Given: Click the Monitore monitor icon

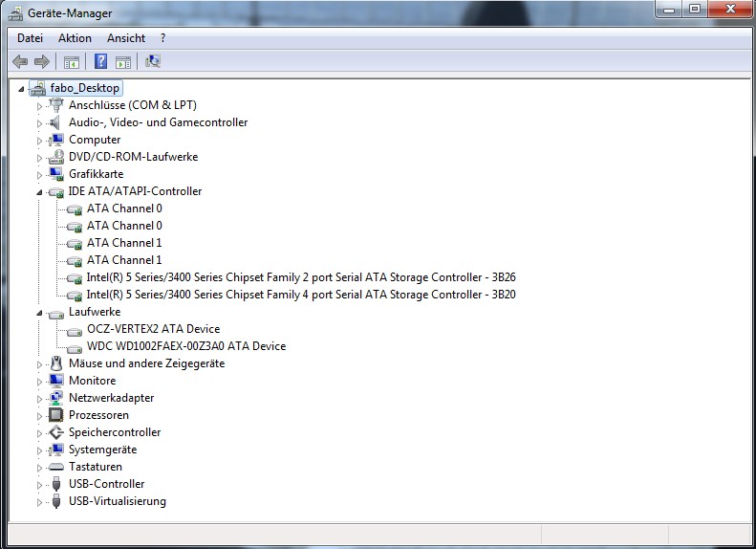Looking at the screenshot, I should pos(56,381).
